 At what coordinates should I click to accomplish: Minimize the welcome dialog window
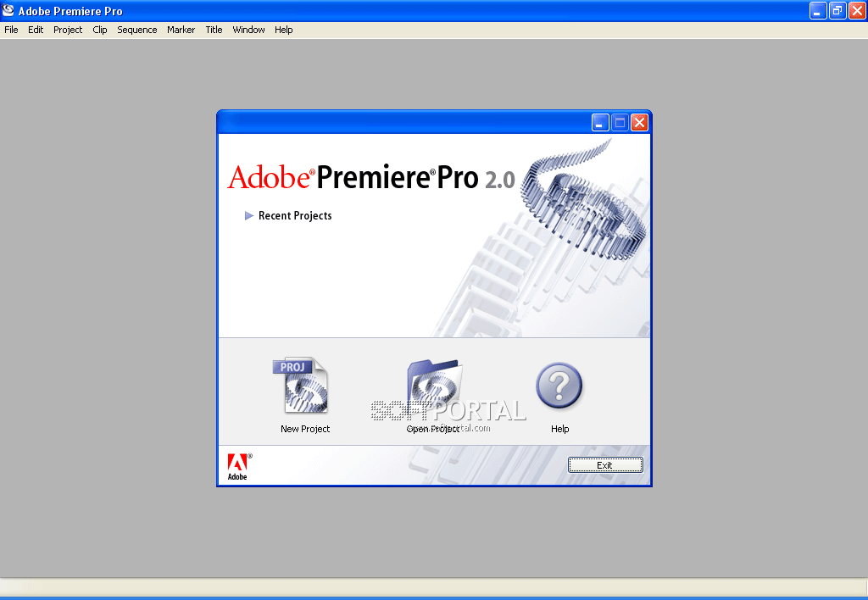pyautogui.click(x=600, y=122)
